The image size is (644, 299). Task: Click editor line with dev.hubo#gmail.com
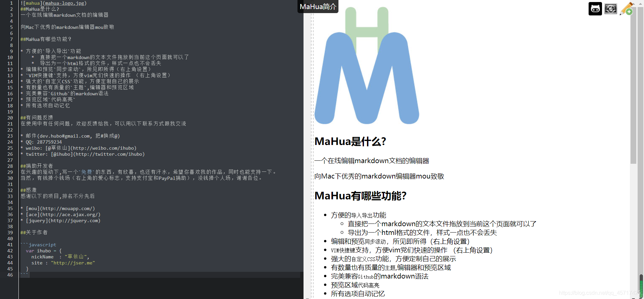70,136
